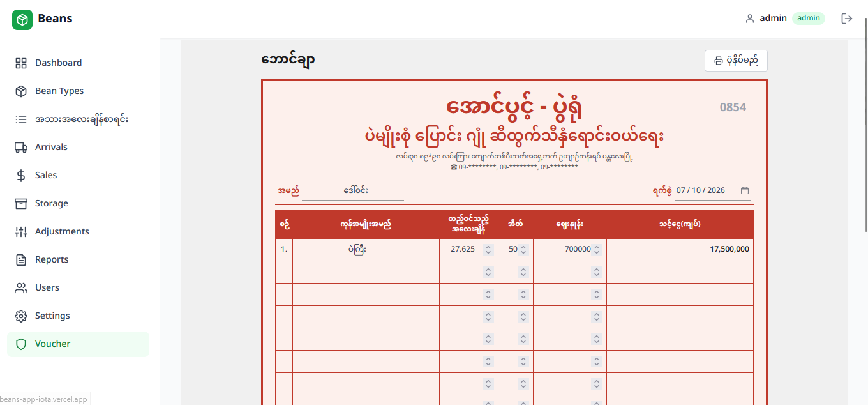Click the Beans app title

coord(55,19)
